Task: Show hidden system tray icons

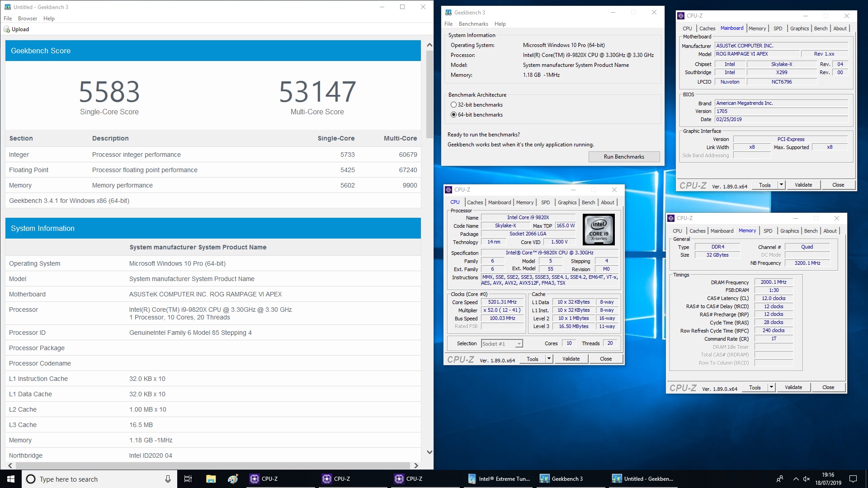Action: pos(795,479)
